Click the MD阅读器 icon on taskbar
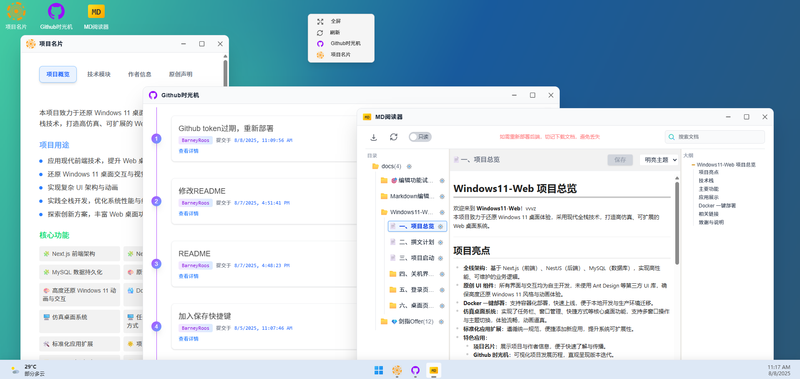The image size is (800, 379). click(434, 370)
